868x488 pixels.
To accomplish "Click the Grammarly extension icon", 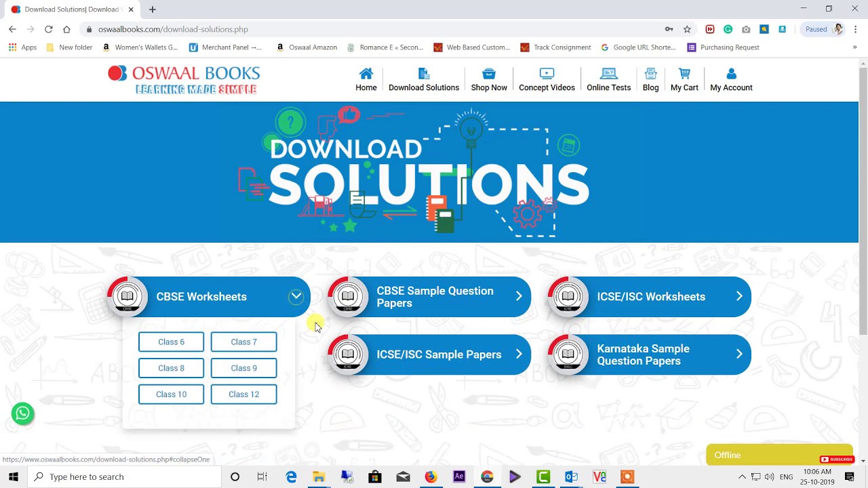I will (728, 29).
